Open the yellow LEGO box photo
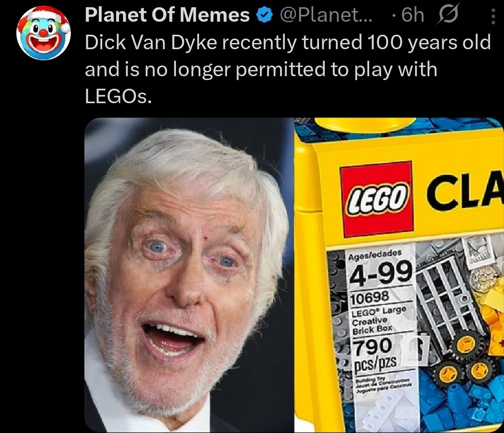 click(x=399, y=275)
